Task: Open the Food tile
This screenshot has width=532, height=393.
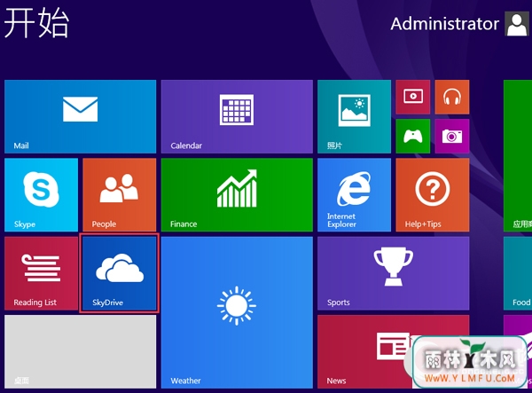Action: (518, 273)
